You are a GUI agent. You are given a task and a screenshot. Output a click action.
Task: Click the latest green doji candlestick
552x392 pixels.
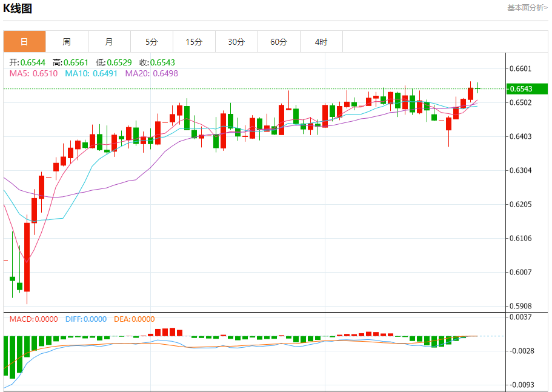477,88
